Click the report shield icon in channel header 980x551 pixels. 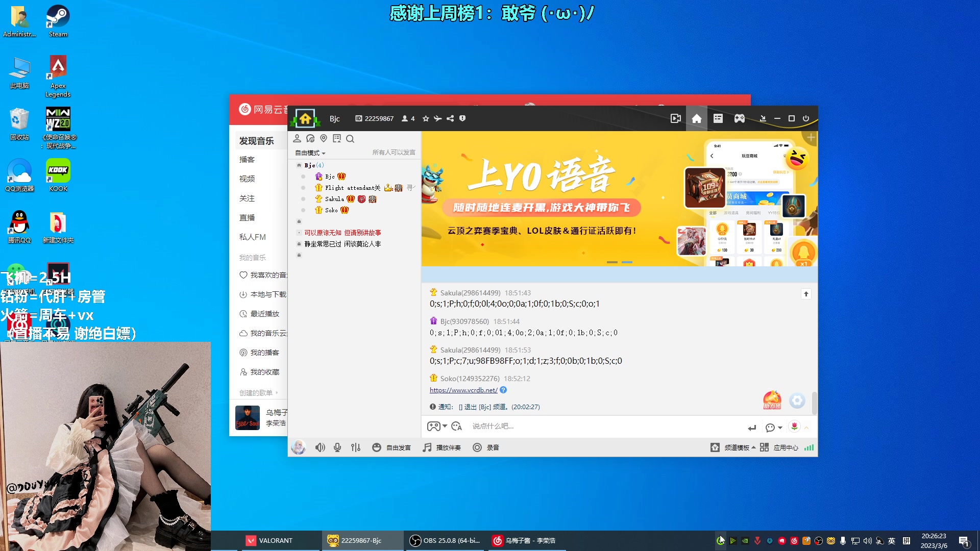462,118
